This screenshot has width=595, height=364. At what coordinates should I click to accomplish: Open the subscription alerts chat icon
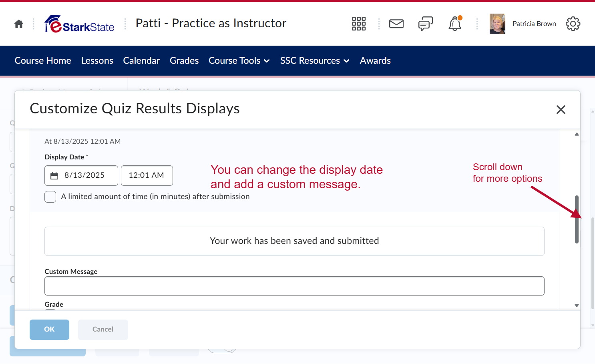click(426, 24)
